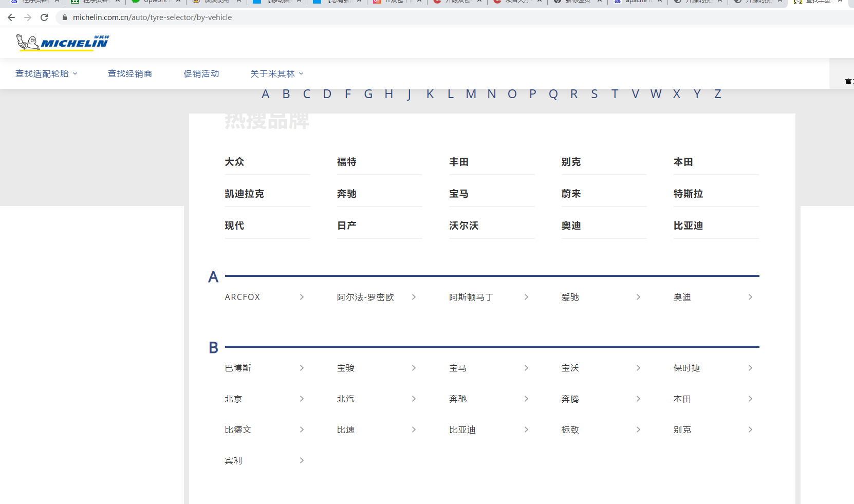Viewport: 854px width, 504px height.
Task: Jump to letter H in alphabet index
Action: pos(389,94)
